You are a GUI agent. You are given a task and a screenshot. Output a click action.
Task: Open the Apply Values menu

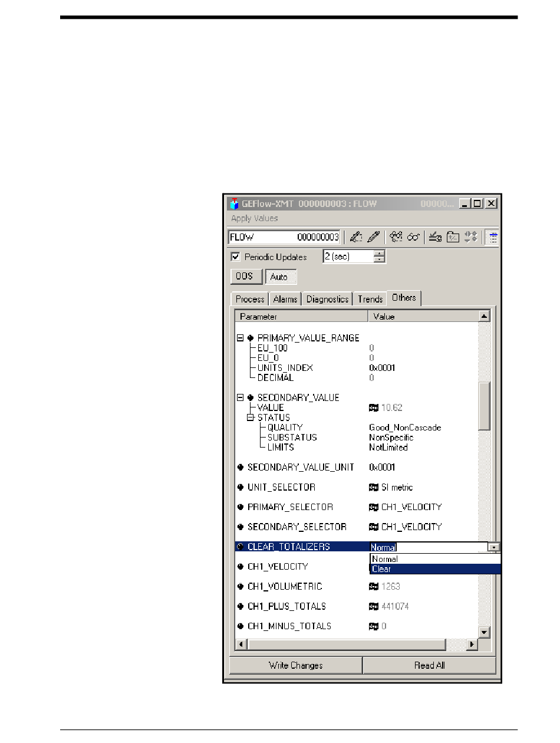point(254,218)
